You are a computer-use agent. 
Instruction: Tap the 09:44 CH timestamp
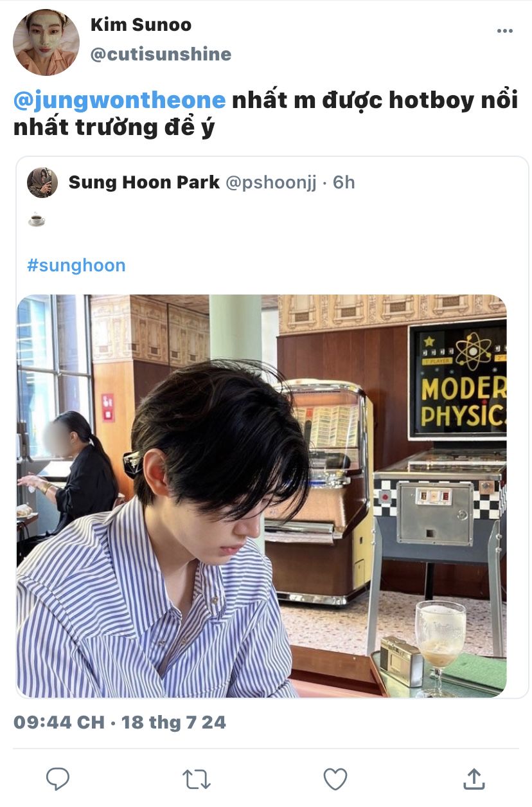pos(59,722)
